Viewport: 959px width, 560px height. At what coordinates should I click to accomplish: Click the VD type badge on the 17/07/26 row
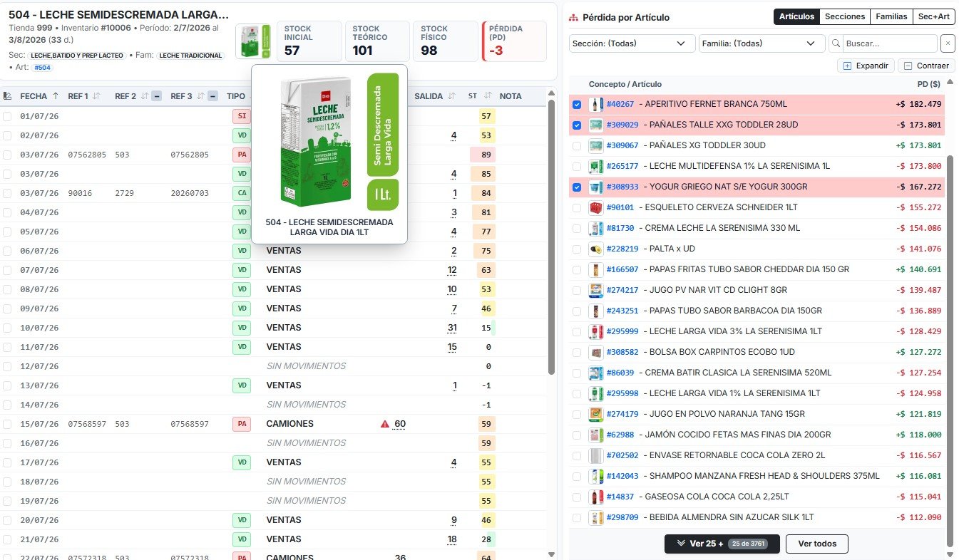tap(242, 462)
